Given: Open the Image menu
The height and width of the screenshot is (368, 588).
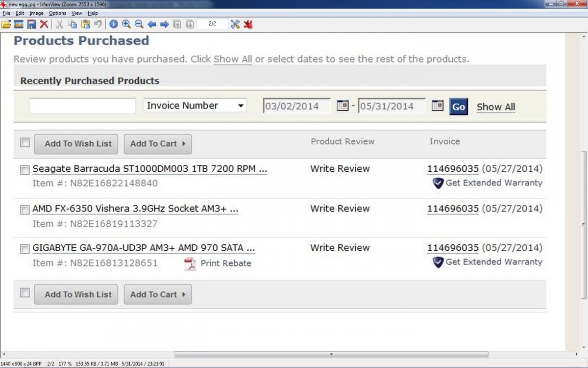Looking at the screenshot, I should [x=36, y=13].
